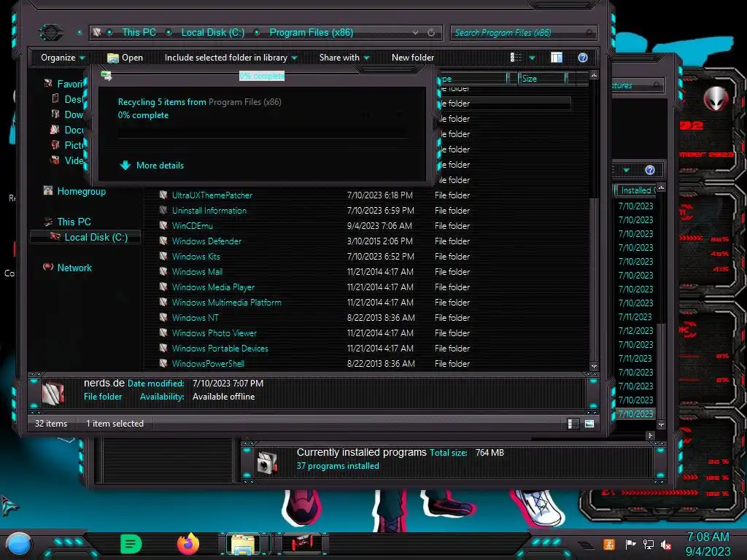This screenshot has width=747, height=560.
Task: Select the Uninstall Information folder
Action: tap(209, 211)
